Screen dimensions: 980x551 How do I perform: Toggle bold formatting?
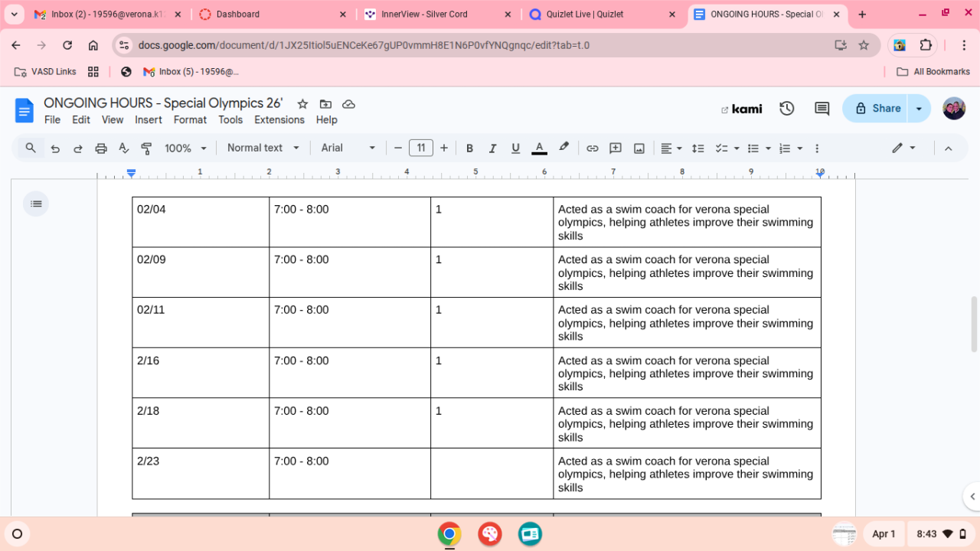(x=469, y=148)
